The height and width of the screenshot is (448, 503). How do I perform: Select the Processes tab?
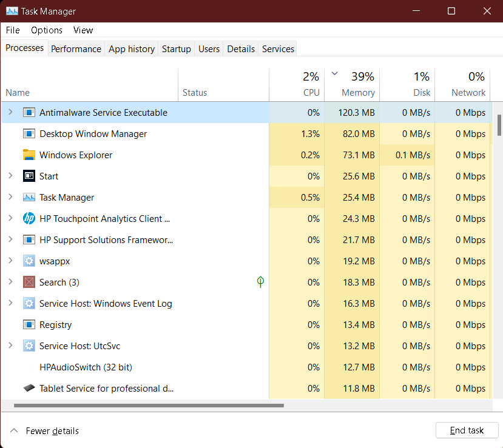pos(25,48)
